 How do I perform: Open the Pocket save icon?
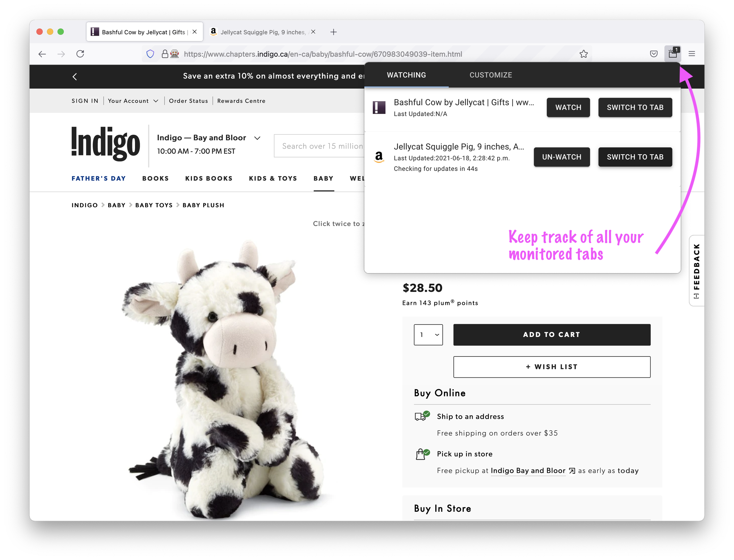pos(654,54)
